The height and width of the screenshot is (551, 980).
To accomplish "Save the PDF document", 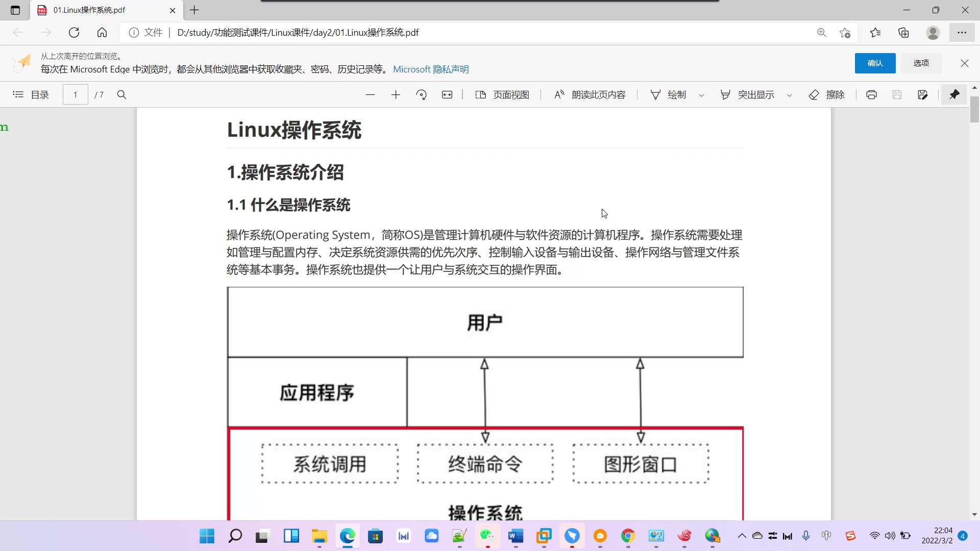I will pyautogui.click(x=897, y=95).
